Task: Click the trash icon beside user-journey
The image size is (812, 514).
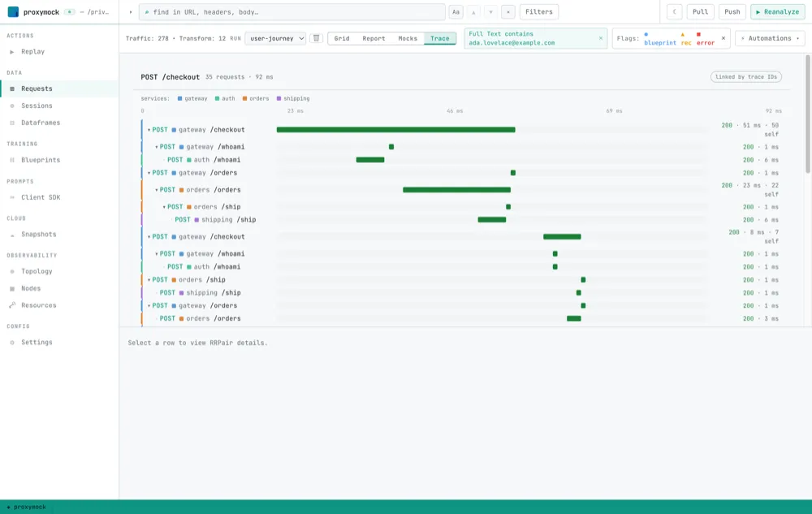Action: pos(317,38)
